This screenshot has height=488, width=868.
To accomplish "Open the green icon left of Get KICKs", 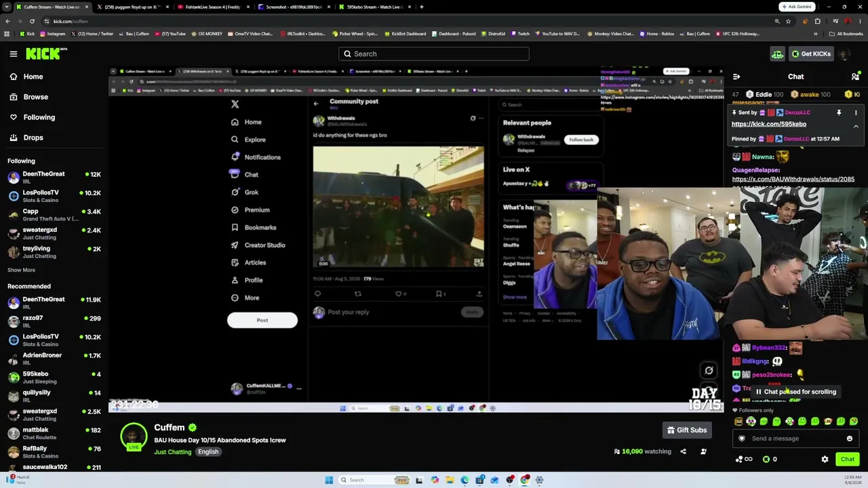I will click(777, 54).
